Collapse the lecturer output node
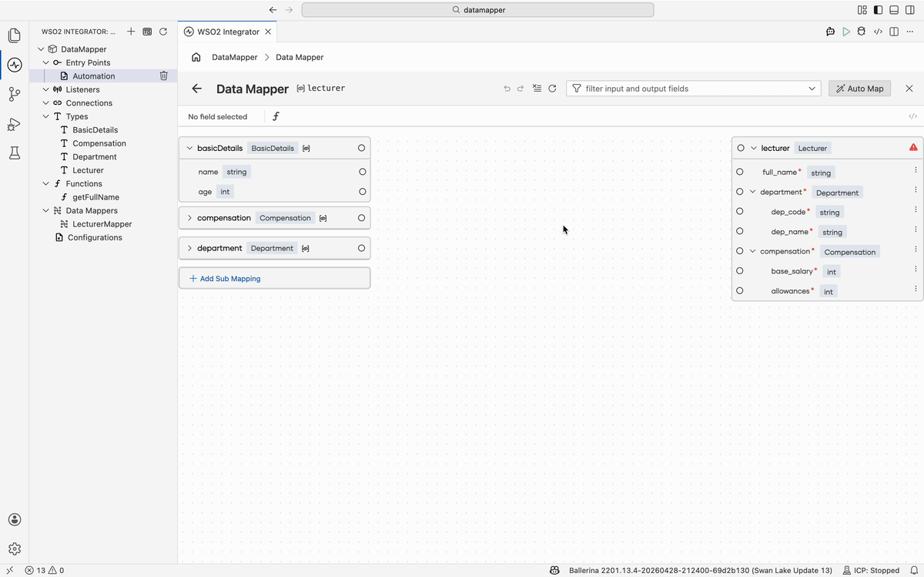924x577 pixels. pyautogui.click(x=754, y=148)
